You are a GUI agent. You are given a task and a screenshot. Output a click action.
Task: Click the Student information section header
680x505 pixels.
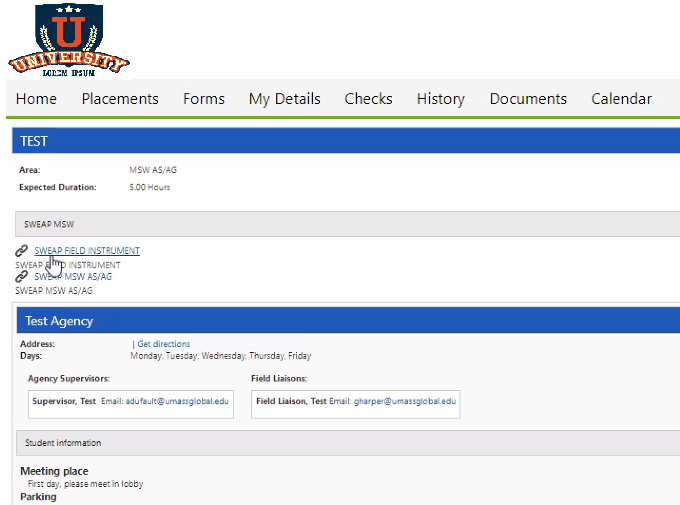[348, 443]
